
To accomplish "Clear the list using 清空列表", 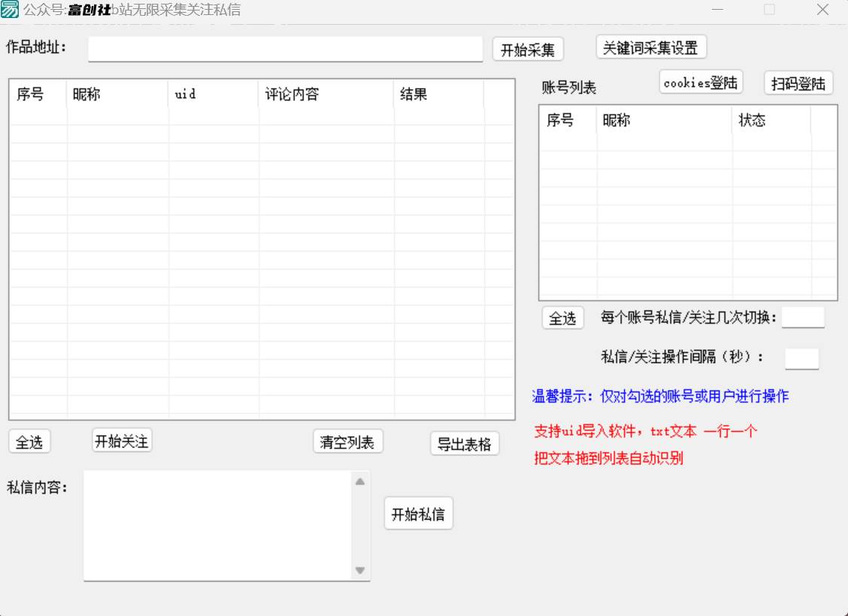I will (347, 442).
